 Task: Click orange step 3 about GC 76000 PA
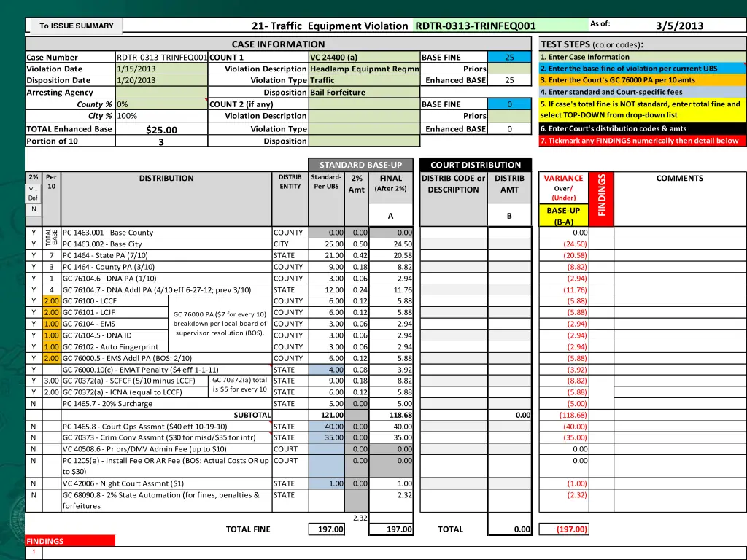point(642,80)
